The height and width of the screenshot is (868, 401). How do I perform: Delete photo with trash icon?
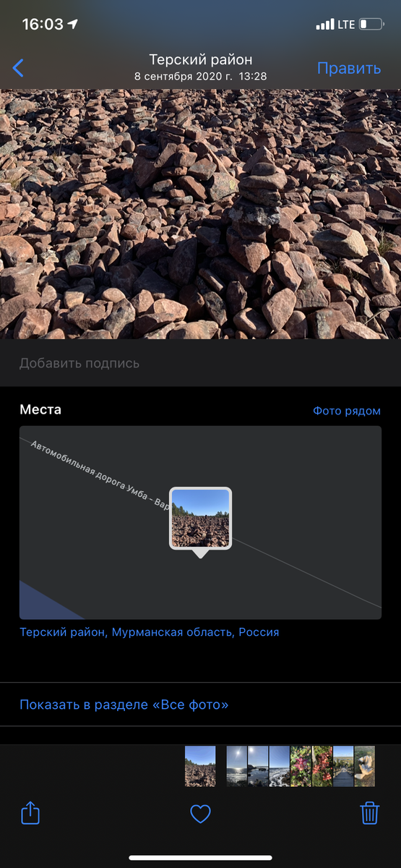click(x=370, y=813)
